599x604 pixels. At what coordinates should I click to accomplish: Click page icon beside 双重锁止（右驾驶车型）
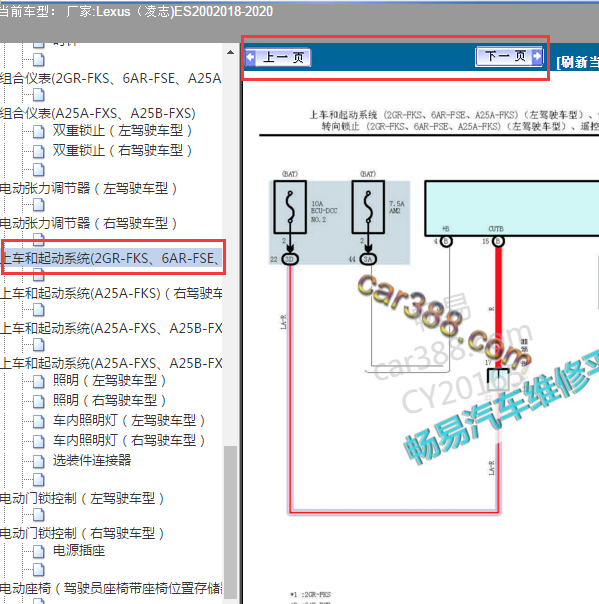(x=39, y=151)
